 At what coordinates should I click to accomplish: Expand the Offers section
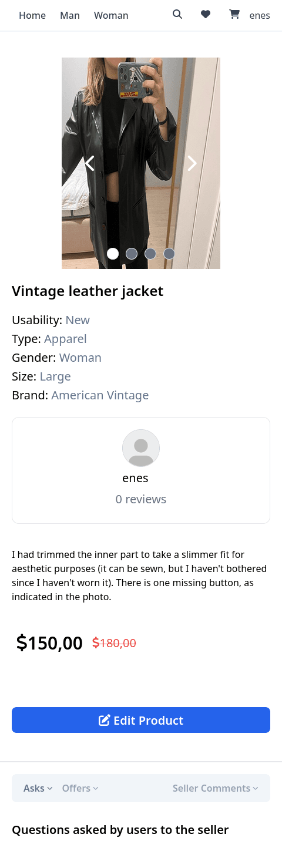pyautogui.click(x=80, y=788)
